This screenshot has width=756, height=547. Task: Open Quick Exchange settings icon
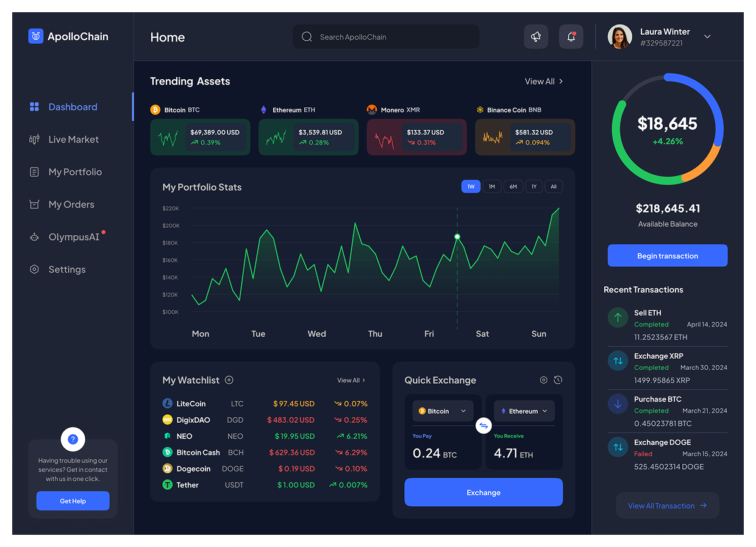click(544, 380)
